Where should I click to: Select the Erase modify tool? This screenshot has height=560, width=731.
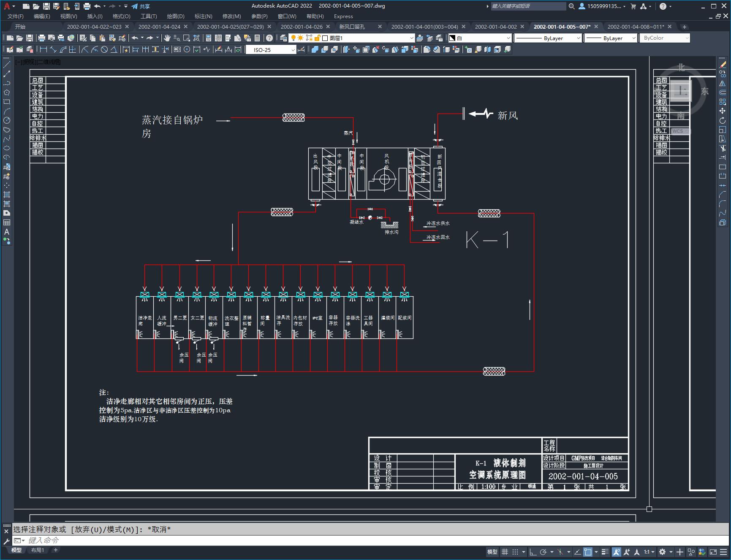pos(723,65)
